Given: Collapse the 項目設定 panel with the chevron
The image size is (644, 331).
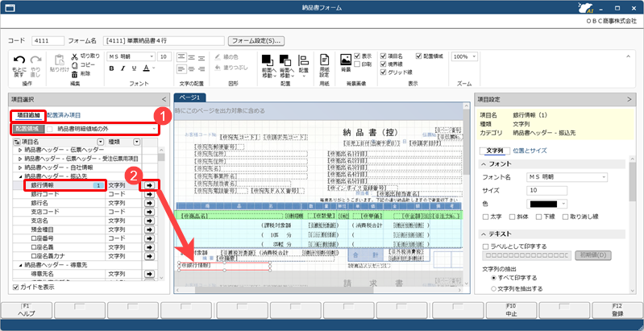Looking at the screenshot, I should click(x=629, y=99).
